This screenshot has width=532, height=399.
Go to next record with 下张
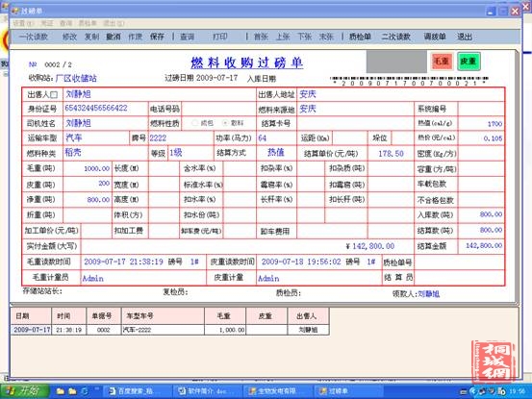click(304, 37)
